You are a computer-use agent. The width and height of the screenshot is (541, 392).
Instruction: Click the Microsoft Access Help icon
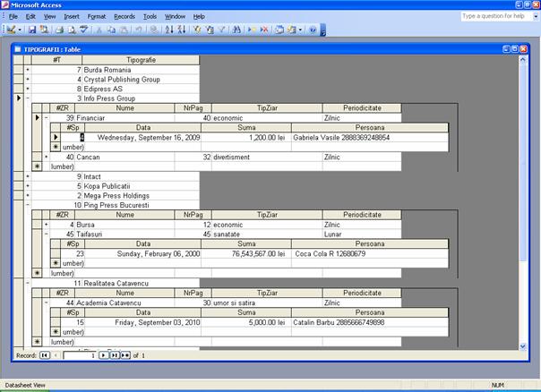(313, 30)
